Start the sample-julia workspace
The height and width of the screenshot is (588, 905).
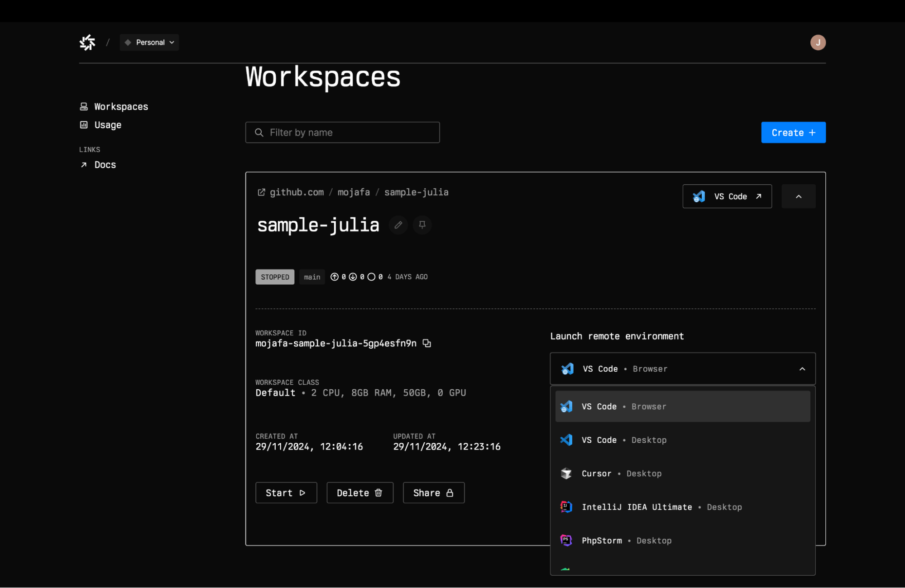pos(286,493)
